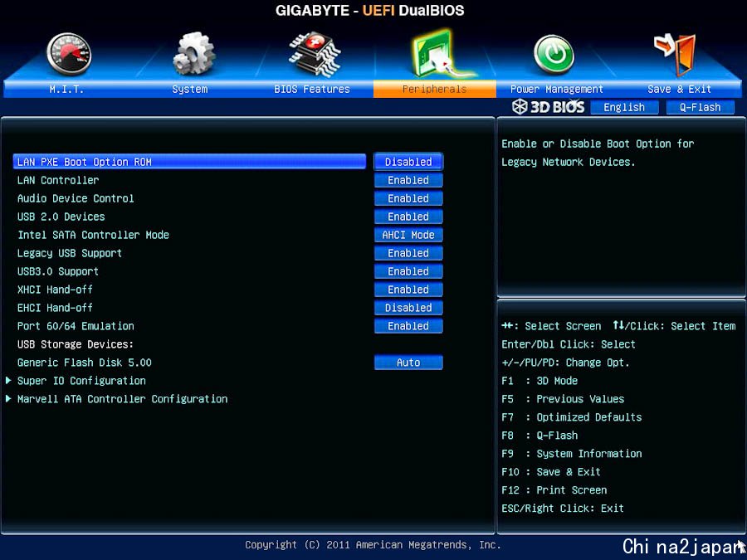Select the EHCI Hand-off label
The height and width of the screenshot is (560, 747).
55,308
